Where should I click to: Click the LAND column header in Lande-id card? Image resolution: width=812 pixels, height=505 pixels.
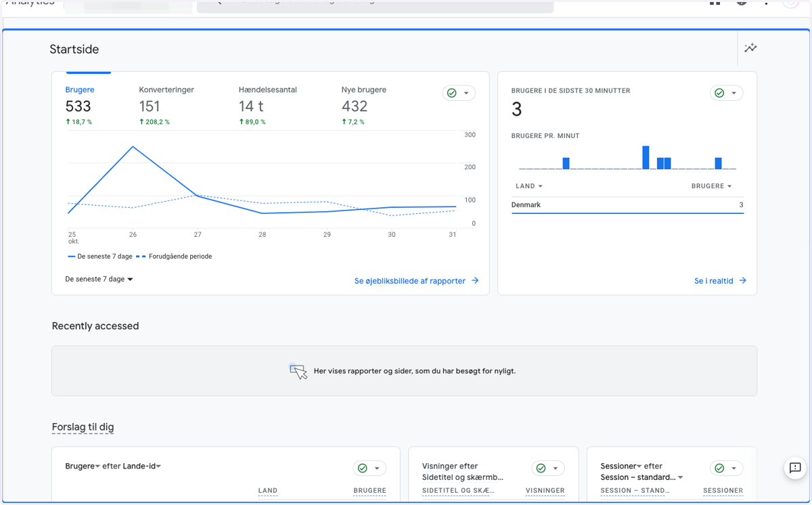[268, 491]
